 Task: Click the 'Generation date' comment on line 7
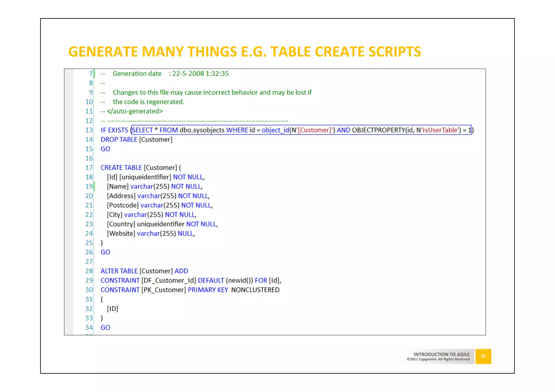171,74
